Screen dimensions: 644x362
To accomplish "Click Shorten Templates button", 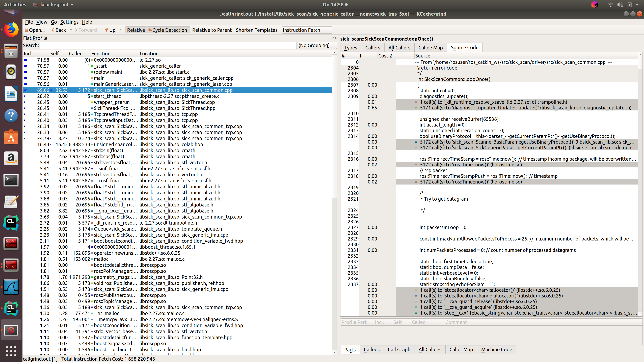I will 256,30.
